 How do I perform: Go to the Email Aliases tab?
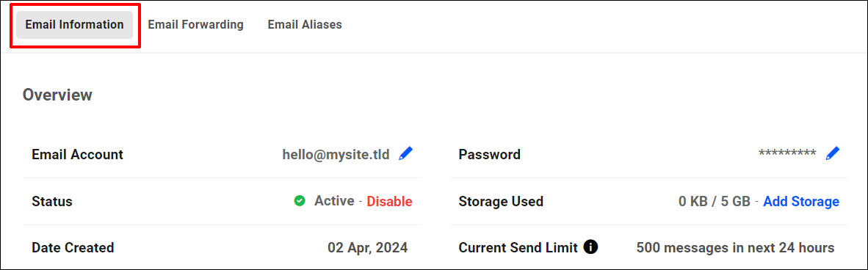pos(305,25)
